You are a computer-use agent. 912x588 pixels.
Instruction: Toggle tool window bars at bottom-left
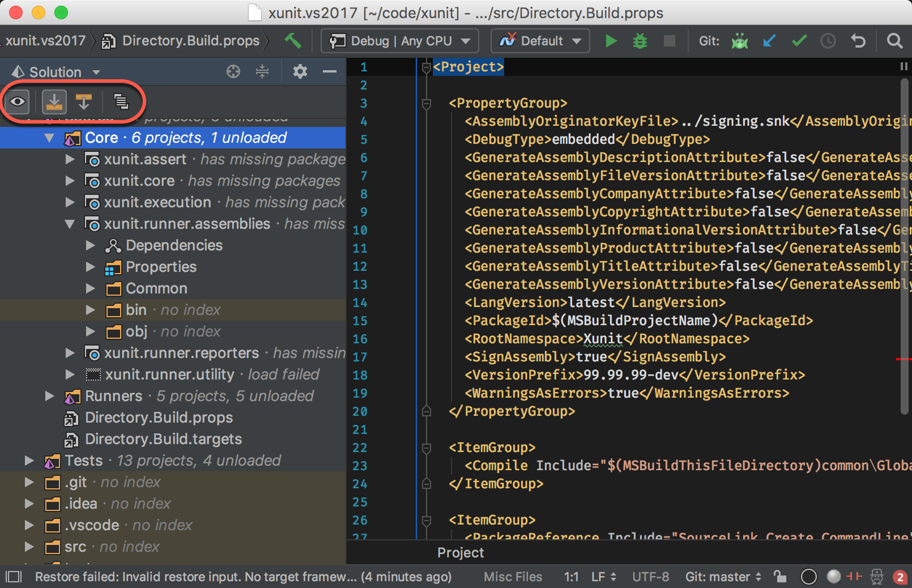coord(13,577)
